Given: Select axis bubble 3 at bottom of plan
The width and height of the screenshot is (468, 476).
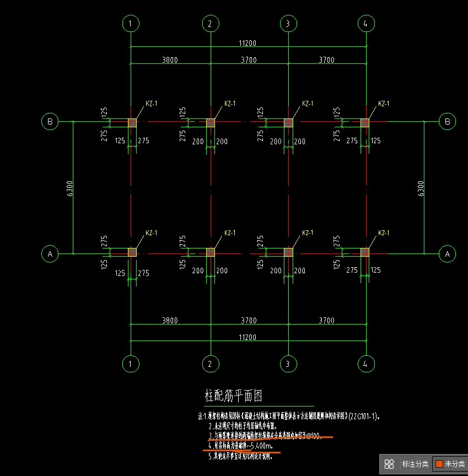Looking at the screenshot, I should pos(288,364).
